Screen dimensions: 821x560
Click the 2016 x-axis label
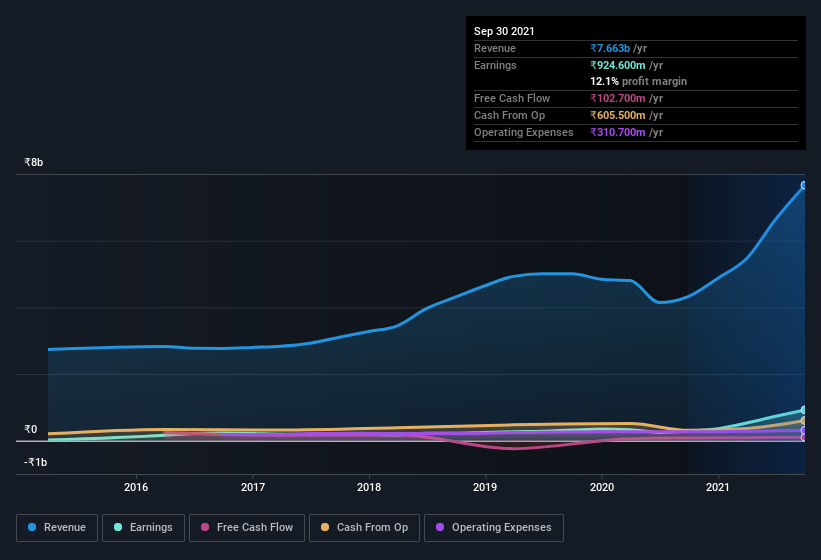pyautogui.click(x=136, y=487)
